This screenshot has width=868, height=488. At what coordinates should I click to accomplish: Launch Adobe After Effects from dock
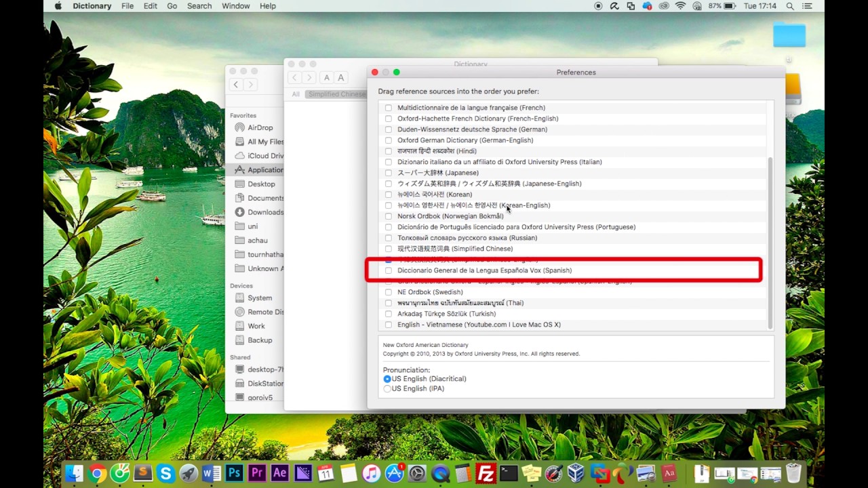tap(280, 473)
